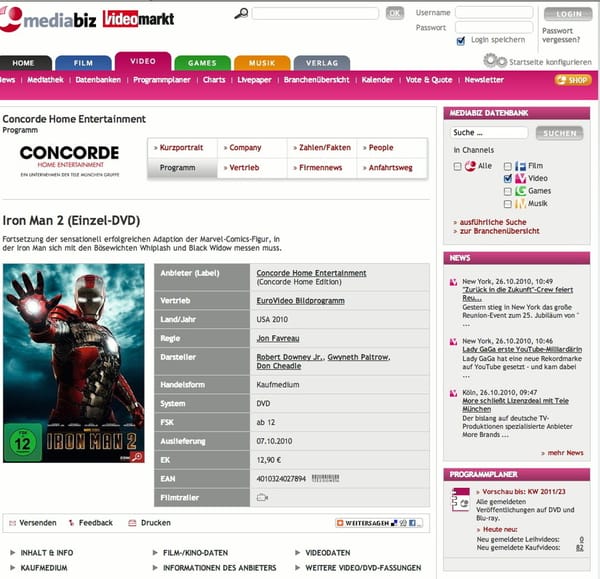The width and height of the screenshot is (600, 579).
Task: Uncheck the Video channel checkbox
Action: coord(508,179)
